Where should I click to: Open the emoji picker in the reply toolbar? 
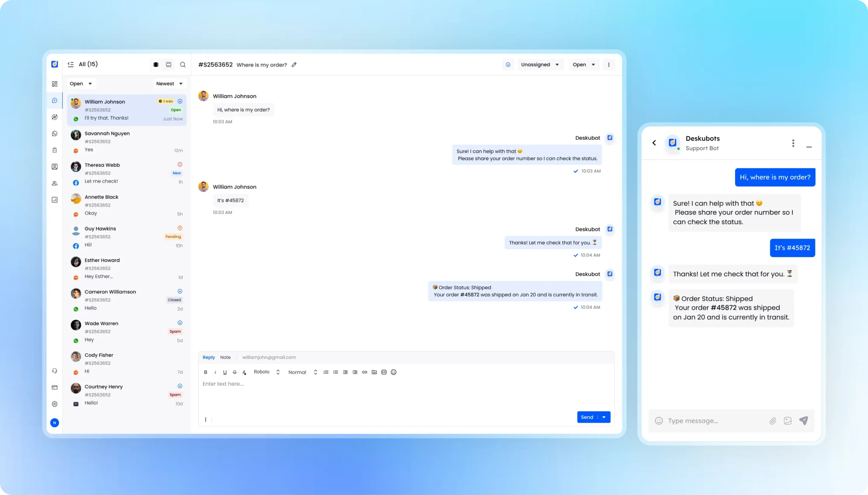[393, 372]
